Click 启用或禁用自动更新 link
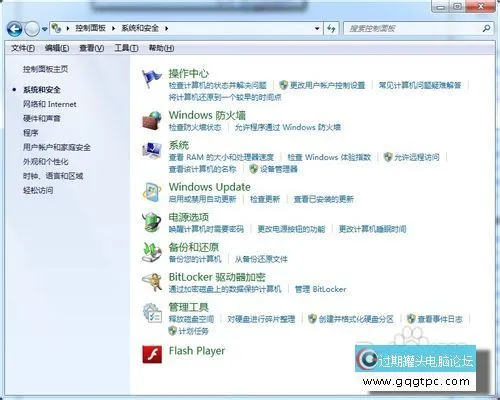The image size is (500, 400). tap(202, 199)
